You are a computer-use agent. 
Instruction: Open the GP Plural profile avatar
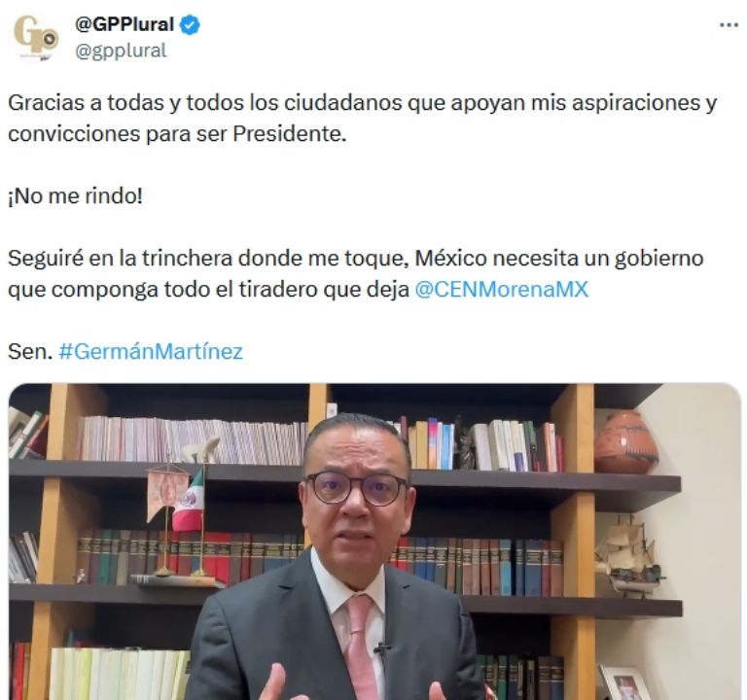[x=36, y=37]
